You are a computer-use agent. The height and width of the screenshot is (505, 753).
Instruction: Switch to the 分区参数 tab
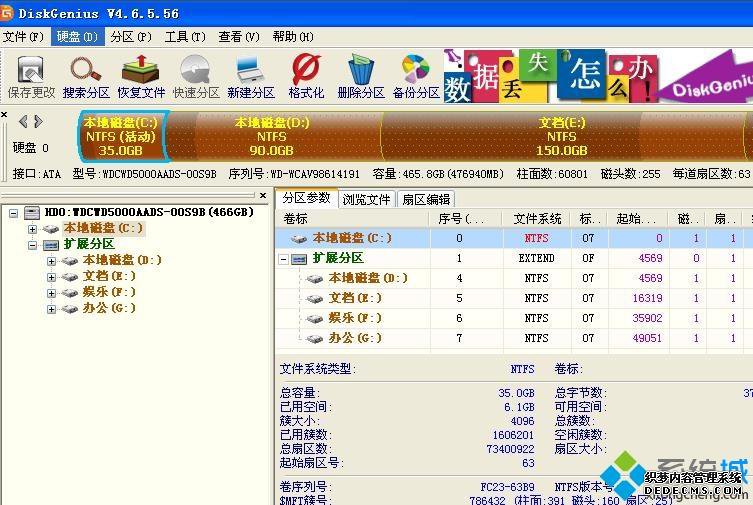(x=306, y=198)
